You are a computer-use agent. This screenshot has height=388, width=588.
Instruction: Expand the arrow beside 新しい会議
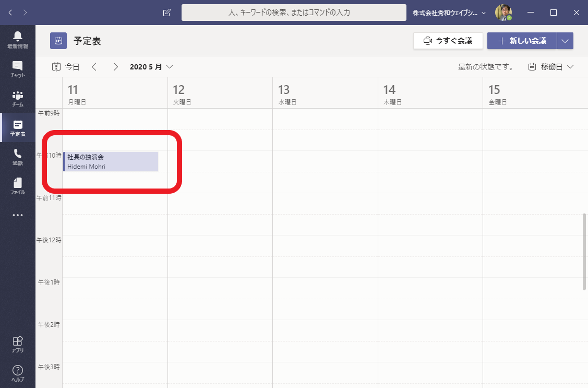[x=565, y=41]
